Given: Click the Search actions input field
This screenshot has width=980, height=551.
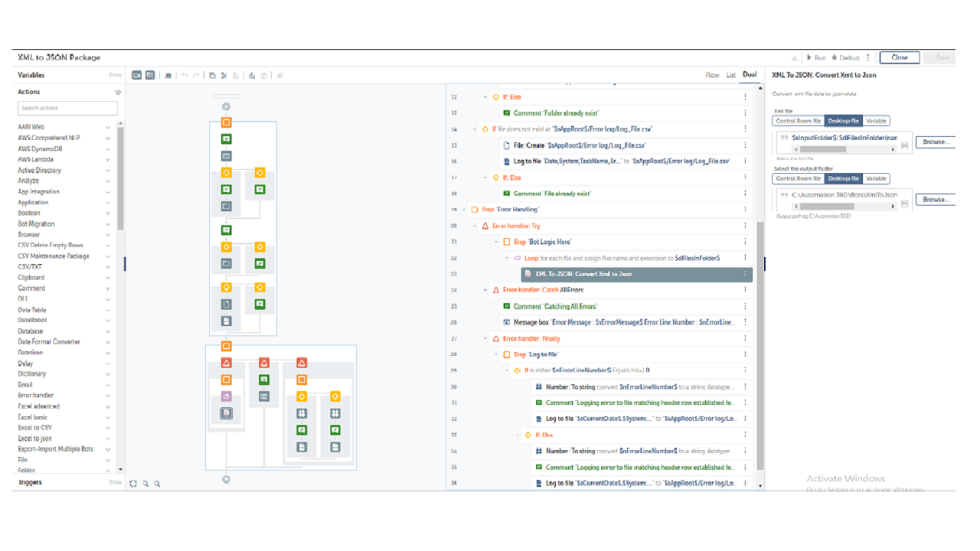Looking at the screenshot, I should point(67,108).
